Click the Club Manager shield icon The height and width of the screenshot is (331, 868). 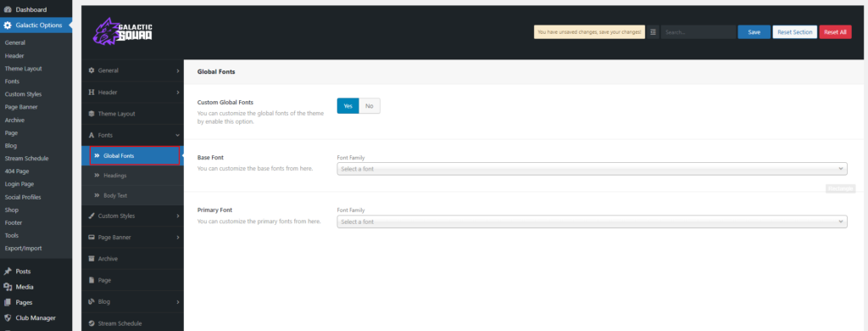pos(8,318)
